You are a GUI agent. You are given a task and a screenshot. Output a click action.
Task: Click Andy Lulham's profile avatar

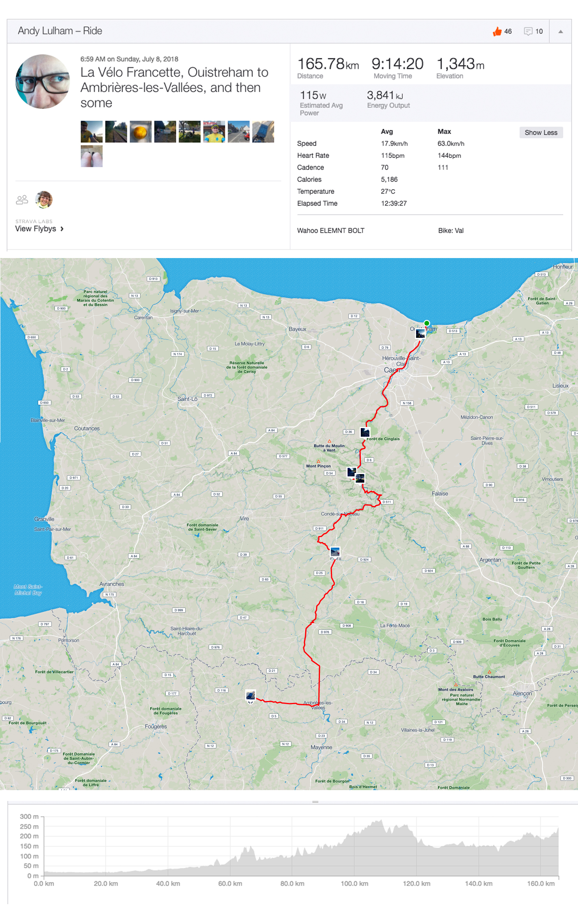(43, 81)
